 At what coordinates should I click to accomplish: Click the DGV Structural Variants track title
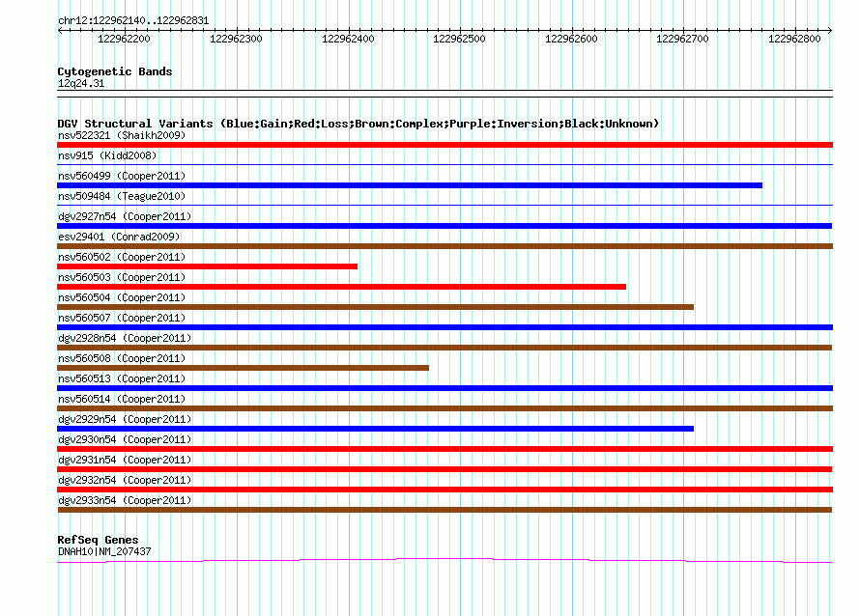358,124
